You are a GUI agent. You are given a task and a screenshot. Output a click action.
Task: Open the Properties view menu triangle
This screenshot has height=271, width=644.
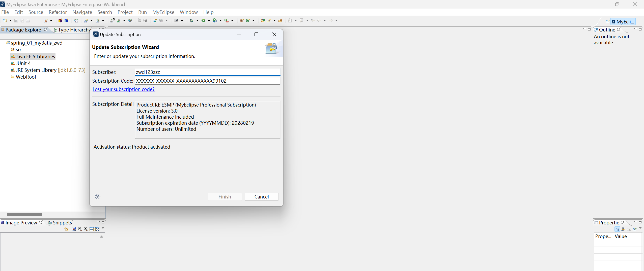coord(640,228)
